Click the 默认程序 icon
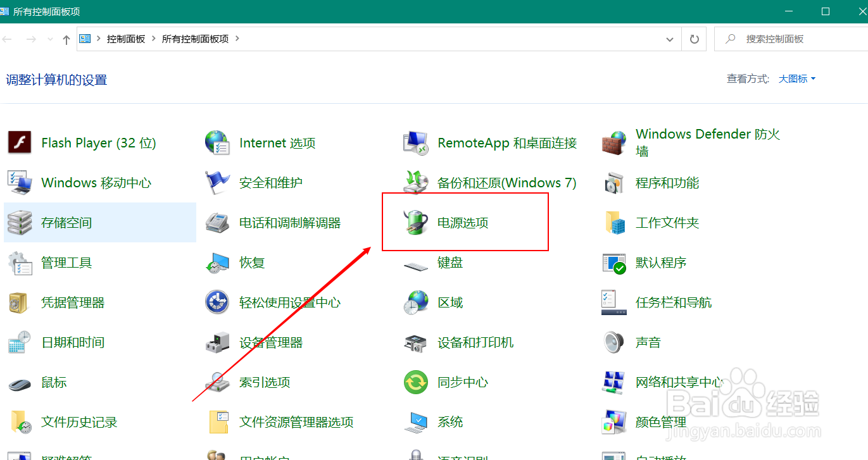This screenshot has width=868, height=460. pyautogui.click(x=613, y=263)
